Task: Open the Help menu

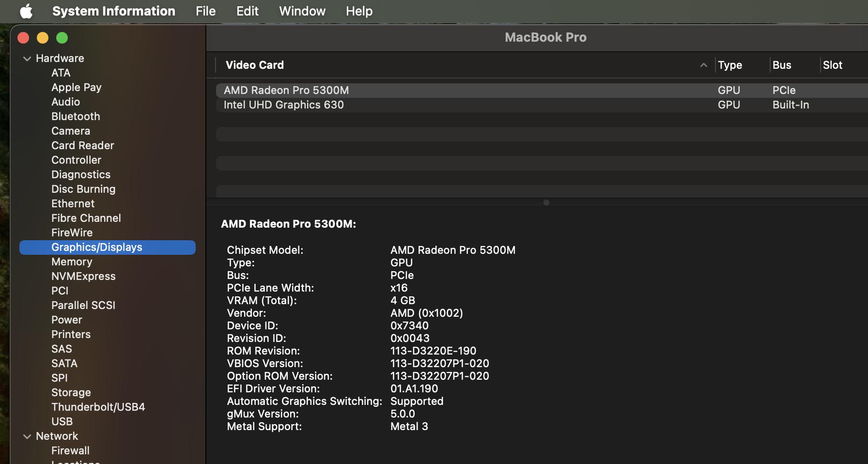Action: point(359,11)
